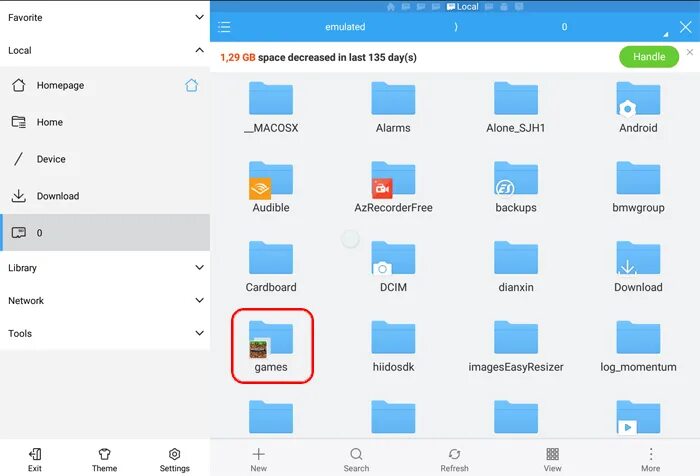Open the games folder
Image resolution: width=700 pixels, height=476 pixels.
[x=271, y=347]
